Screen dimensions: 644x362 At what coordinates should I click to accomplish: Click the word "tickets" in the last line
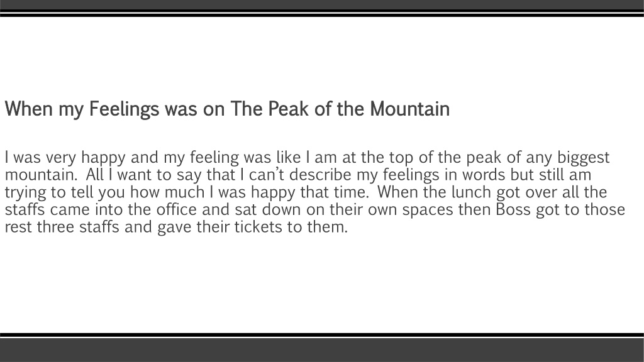click(258, 227)
